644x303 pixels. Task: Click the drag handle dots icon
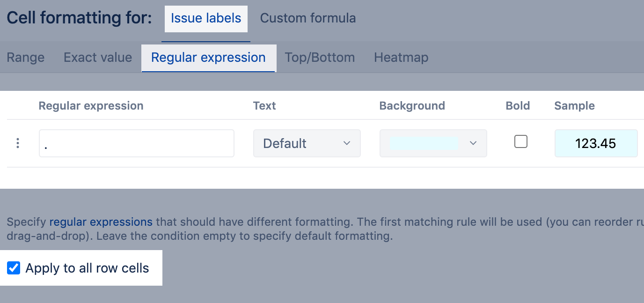18,143
